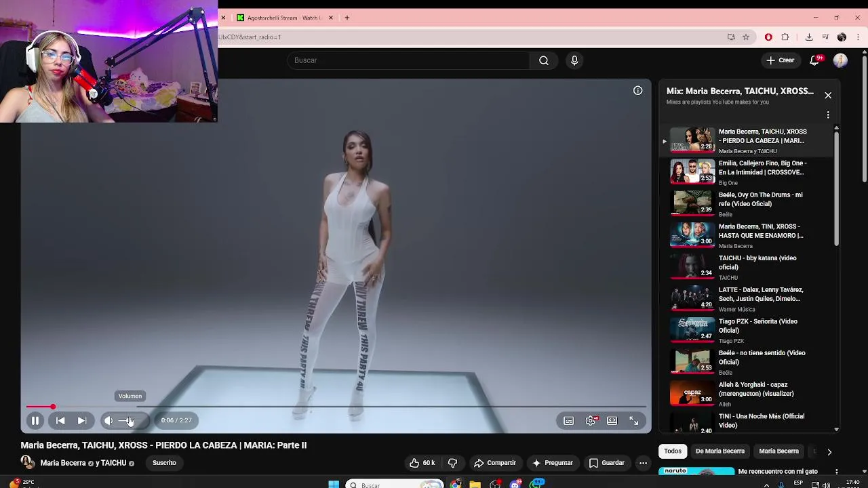Image resolution: width=868 pixels, height=488 pixels.
Task: Select Alleh & Yorghaki capaz video
Action: 745,393
